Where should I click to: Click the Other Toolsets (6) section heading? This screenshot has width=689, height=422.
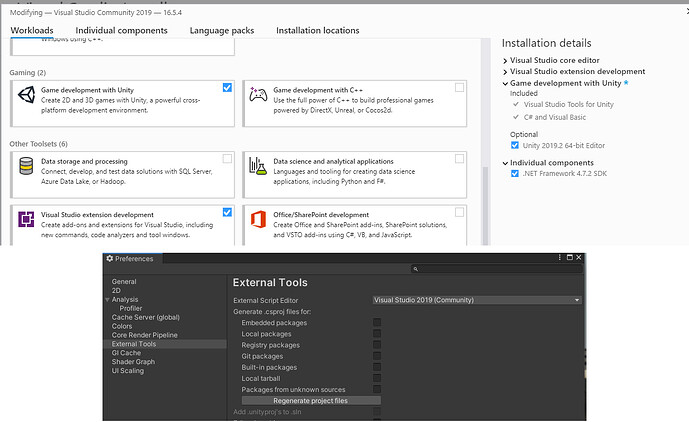(39, 144)
